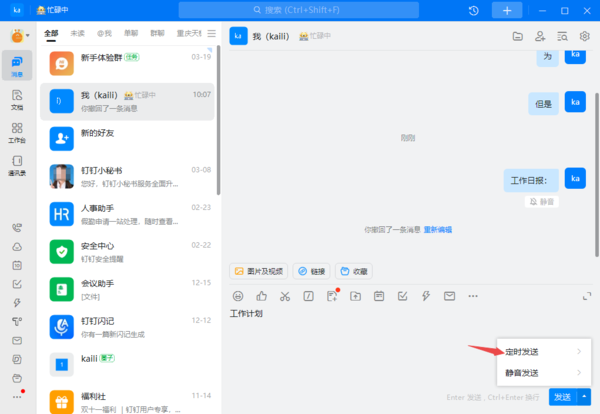
Task: Click the add member icon in chat header
Action: point(540,36)
